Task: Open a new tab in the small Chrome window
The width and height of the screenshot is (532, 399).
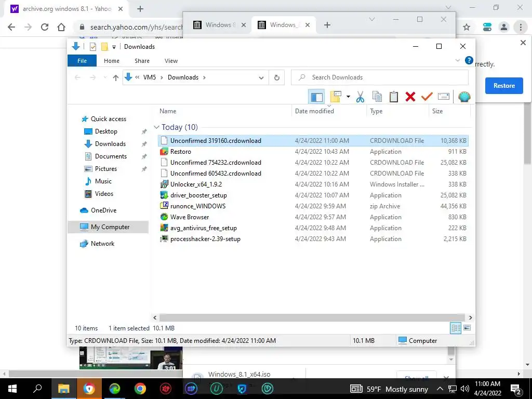Action: click(327, 25)
